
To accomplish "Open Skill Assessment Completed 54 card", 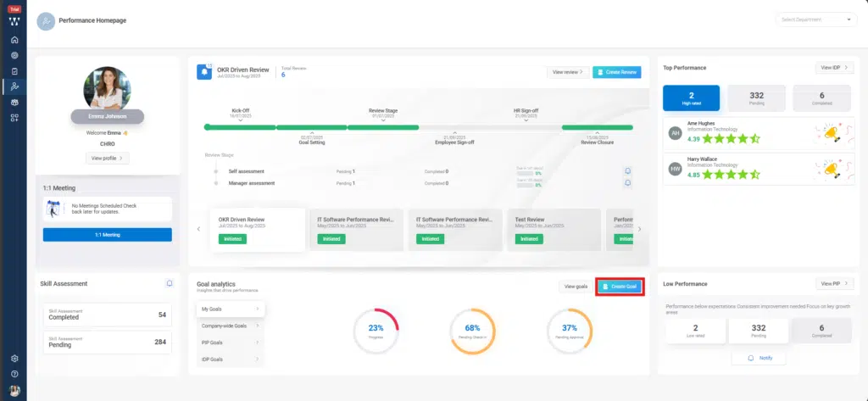I will tap(108, 315).
